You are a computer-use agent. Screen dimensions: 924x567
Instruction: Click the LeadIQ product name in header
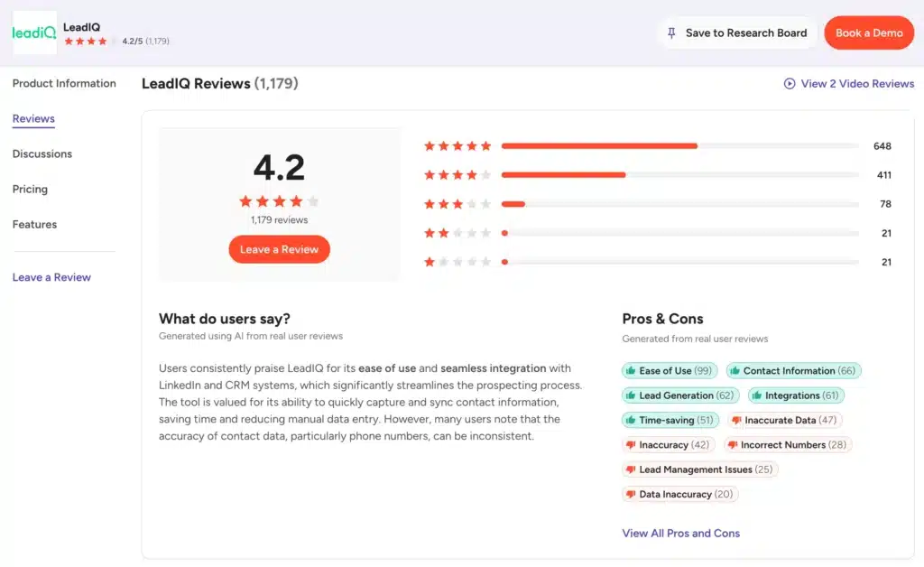tap(81, 27)
